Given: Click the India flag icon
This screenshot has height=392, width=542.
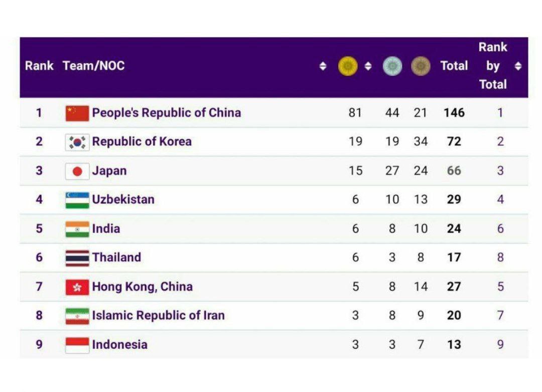Looking at the screenshot, I should (77, 229).
